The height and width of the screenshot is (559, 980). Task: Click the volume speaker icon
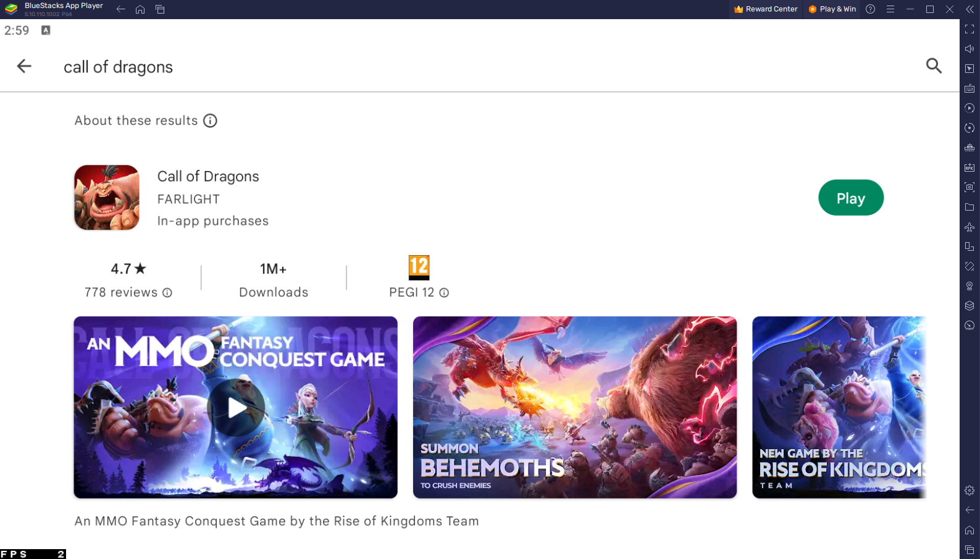(x=970, y=49)
